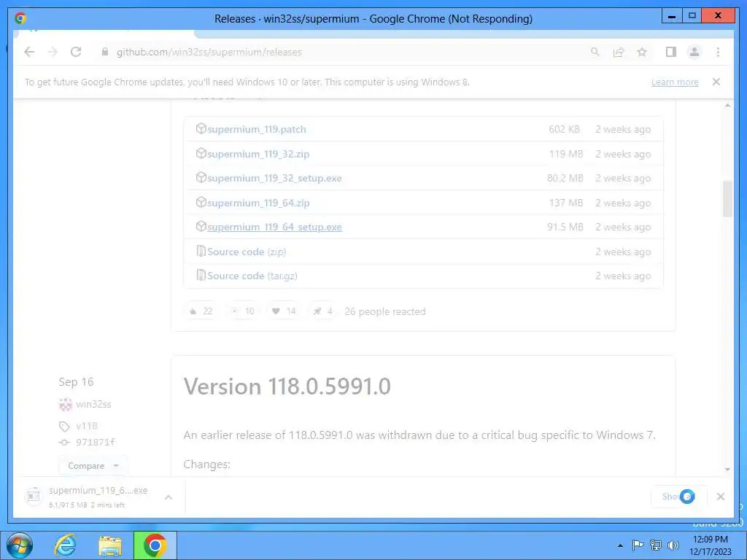Click Source code (tar.gz) link
Viewport: 747px width, 560px height.
[x=252, y=276]
